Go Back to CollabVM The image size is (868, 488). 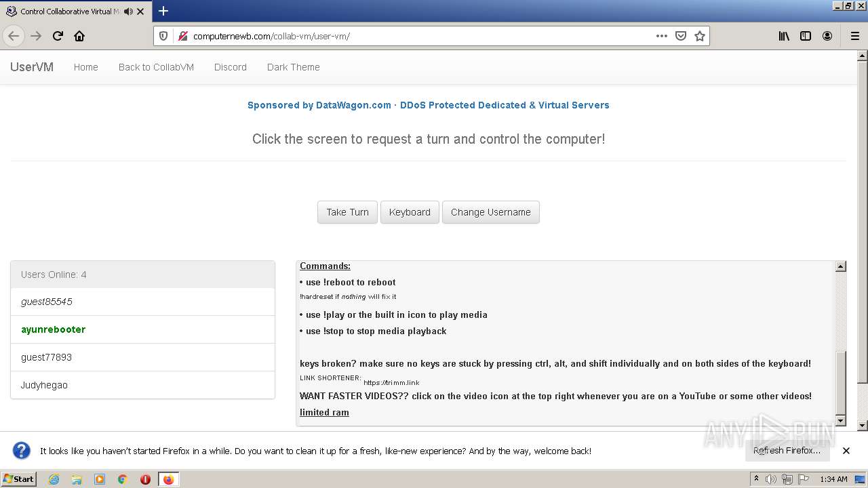(x=156, y=67)
